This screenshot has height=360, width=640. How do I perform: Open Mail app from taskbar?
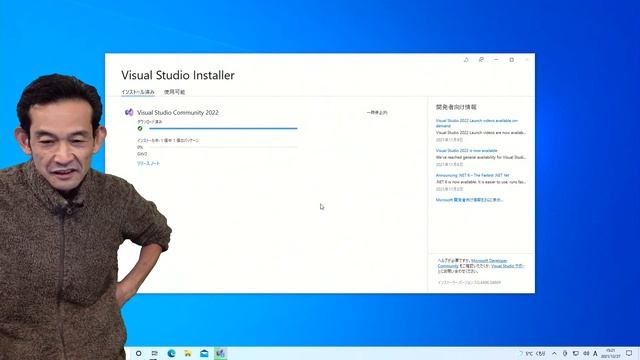[204, 353]
